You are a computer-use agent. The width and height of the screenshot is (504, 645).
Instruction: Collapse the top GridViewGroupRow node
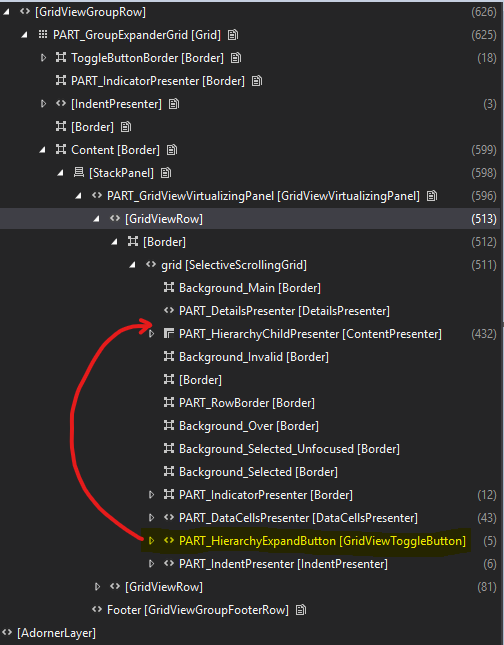point(6,12)
